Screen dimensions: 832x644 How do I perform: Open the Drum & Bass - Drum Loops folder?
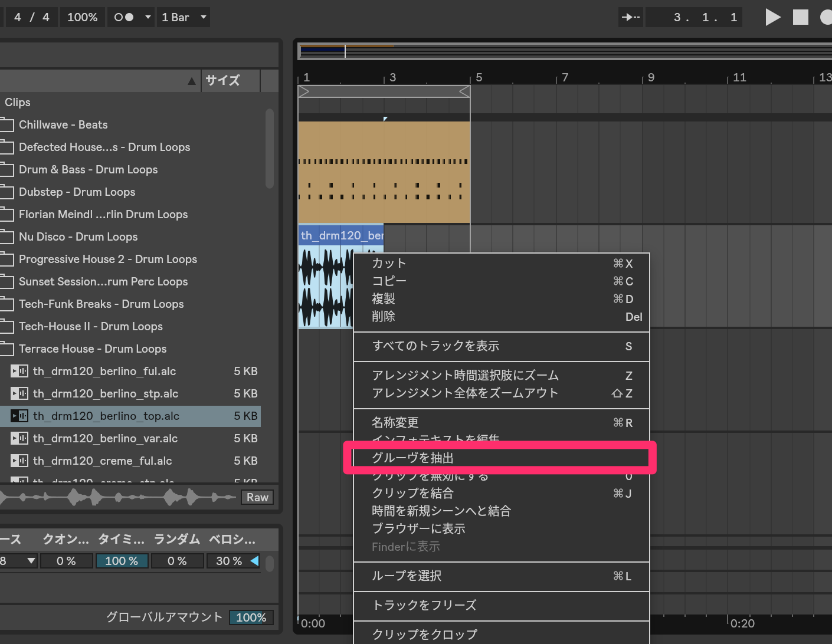click(x=130, y=170)
